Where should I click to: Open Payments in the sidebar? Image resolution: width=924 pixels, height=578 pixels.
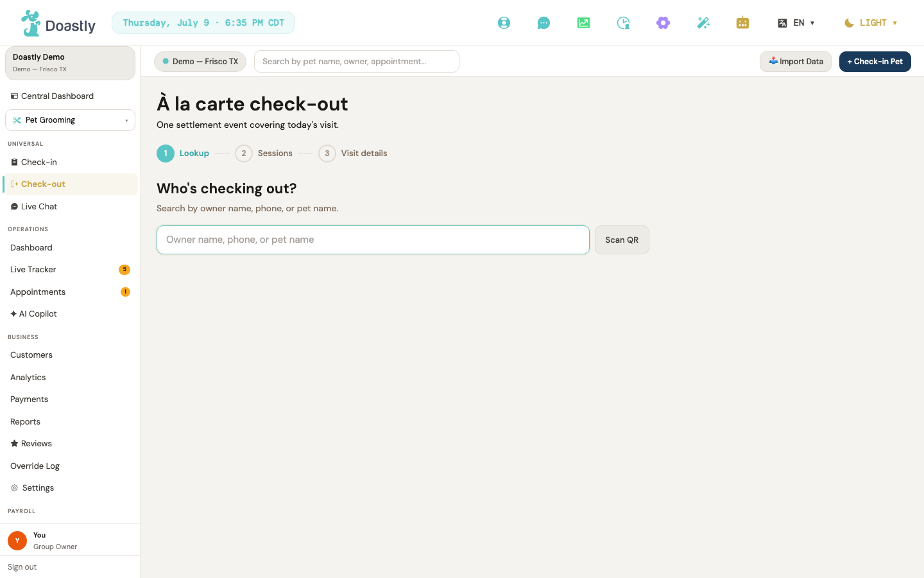pos(70,399)
